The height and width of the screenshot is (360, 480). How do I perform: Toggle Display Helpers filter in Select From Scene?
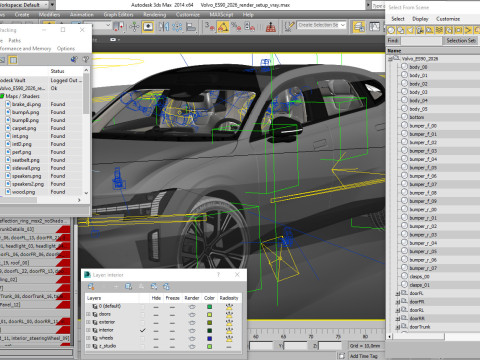pos(430,30)
